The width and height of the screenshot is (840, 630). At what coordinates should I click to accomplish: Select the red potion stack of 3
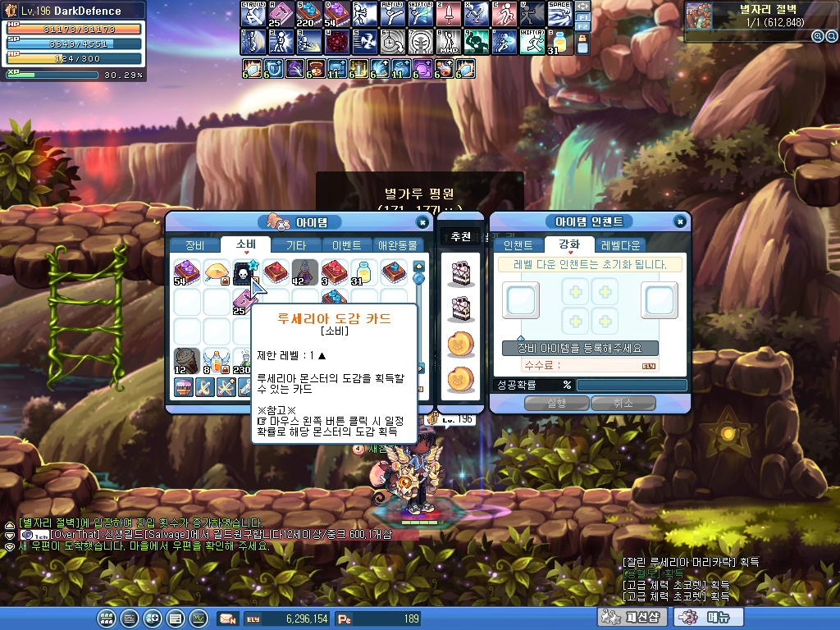click(x=335, y=272)
